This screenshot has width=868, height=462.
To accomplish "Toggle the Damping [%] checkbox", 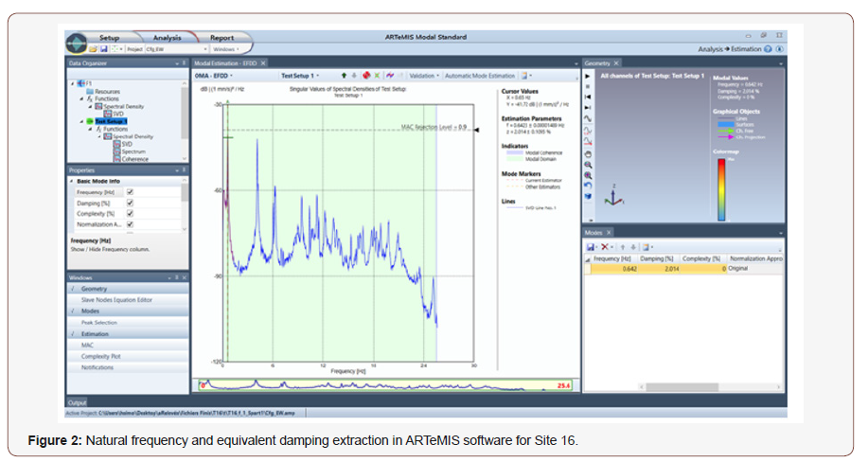I will pyautogui.click(x=131, y=203).
